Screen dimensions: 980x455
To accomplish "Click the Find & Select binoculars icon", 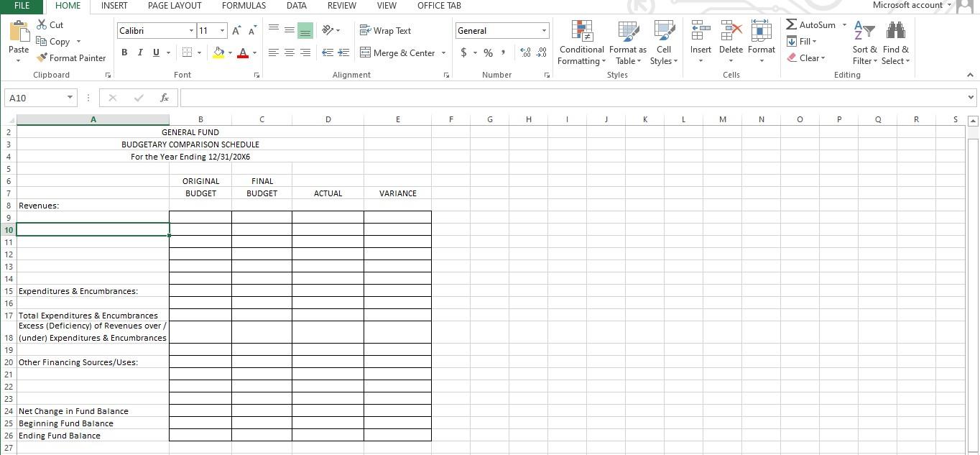I will point(896,30).
